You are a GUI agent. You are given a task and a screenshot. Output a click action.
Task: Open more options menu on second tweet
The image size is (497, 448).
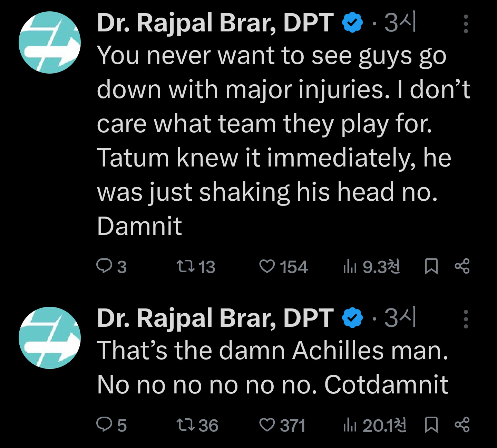[466, 319]
